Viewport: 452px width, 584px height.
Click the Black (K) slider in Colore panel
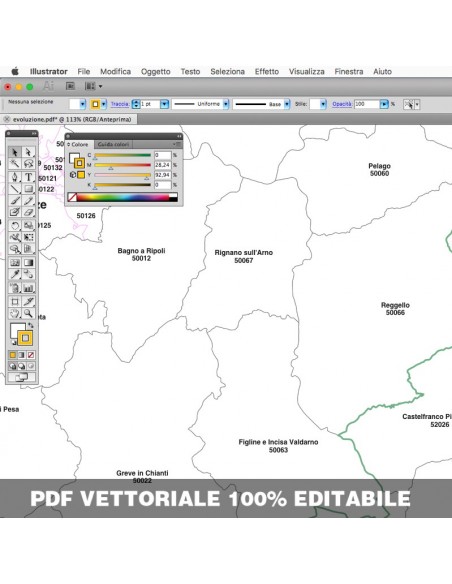[122, 185]
